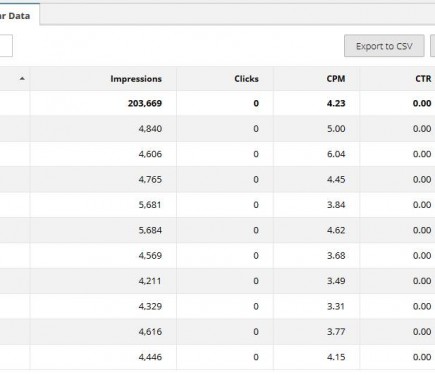The height and width of the screenshot is (375, 435).
Task: Sort by the Impressions column header
Action: [136, 79]
